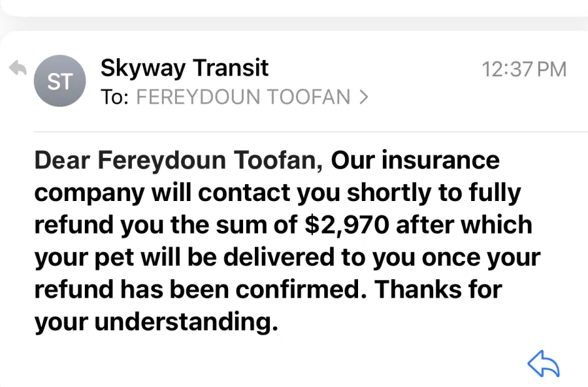Click the Dear Fereydoun Toofan greeting
This screenshot has height=387, width=588.
coord(178,161)
